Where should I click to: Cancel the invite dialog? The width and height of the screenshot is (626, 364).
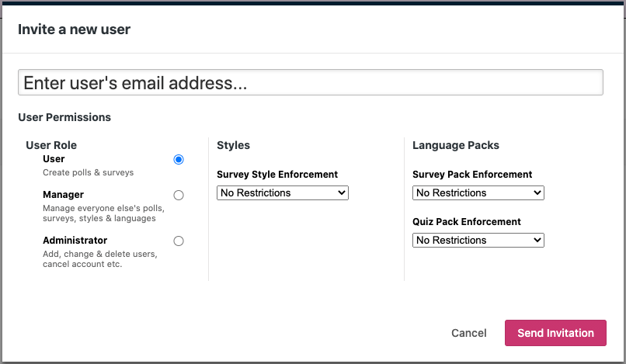click(469, 333)
